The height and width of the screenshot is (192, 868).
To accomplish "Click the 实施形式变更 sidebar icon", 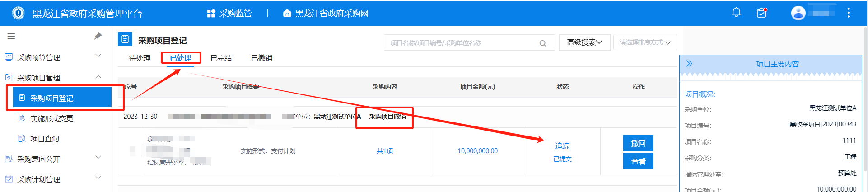I will coord(22,118).
